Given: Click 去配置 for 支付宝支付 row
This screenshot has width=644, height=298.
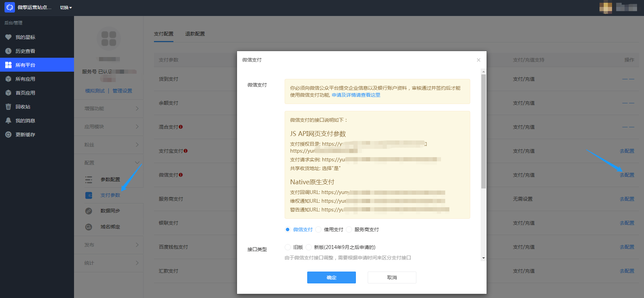Looking at the screenshot, I should pos(627,151).
